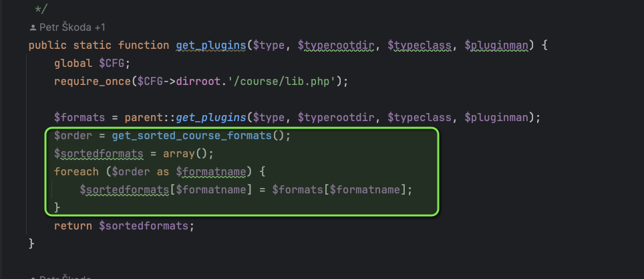Click '$formatname' on the foreach line
Image resolution: width=644 pixels, height=279 pixels.
point(211,171)
